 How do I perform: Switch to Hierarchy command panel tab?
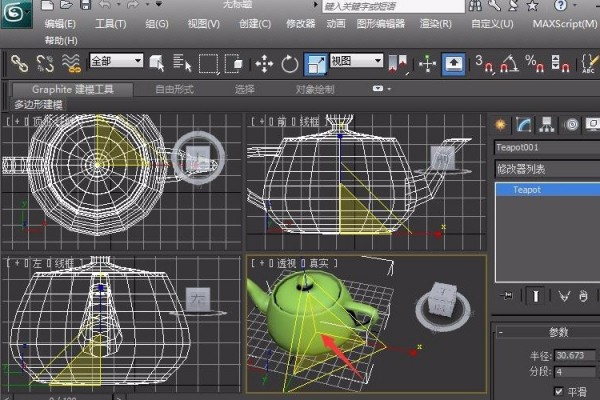click(x=547, y=124)
